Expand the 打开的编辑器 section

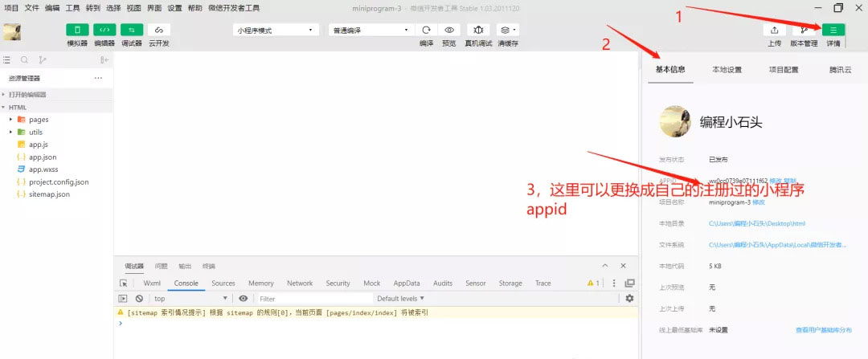[x=56, y=95]
